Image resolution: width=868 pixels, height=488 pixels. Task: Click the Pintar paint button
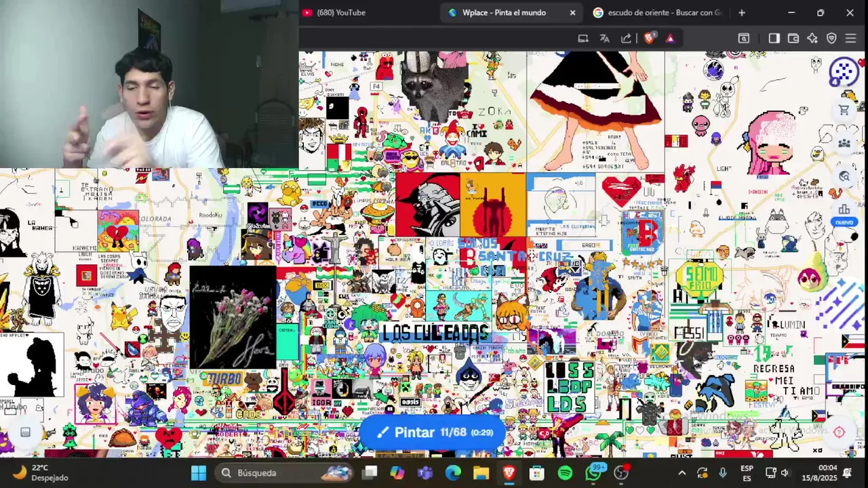(x=432, y=432)
